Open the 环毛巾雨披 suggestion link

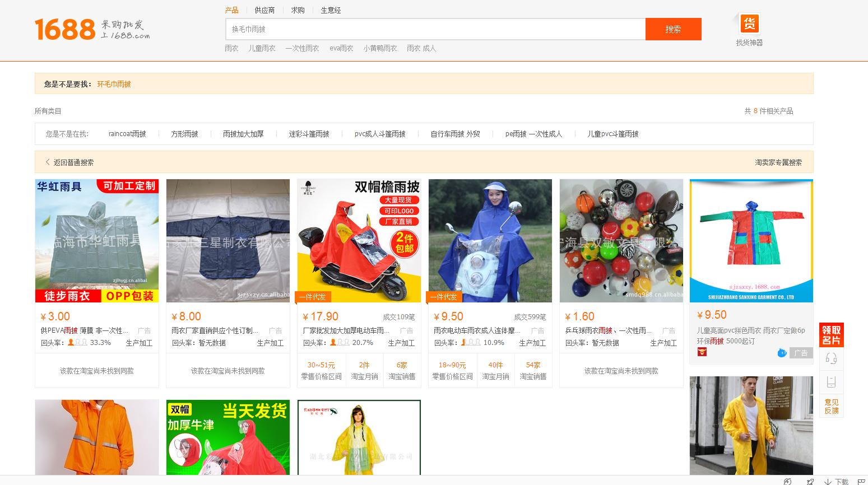pos(113,84)
